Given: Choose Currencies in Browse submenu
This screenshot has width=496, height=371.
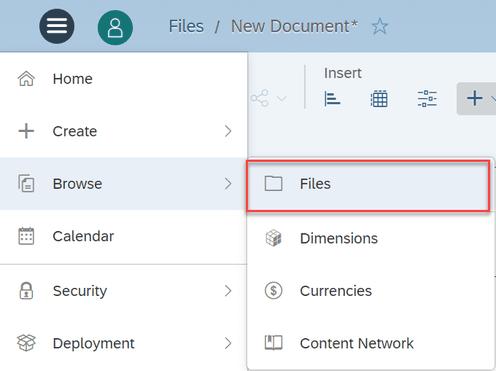Looking at the screenshot, I should (370, 291).
